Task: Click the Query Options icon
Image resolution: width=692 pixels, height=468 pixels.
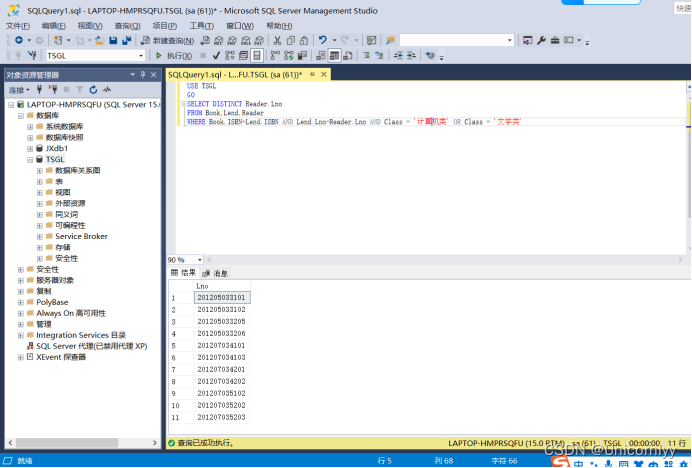Action: point(243,56)
